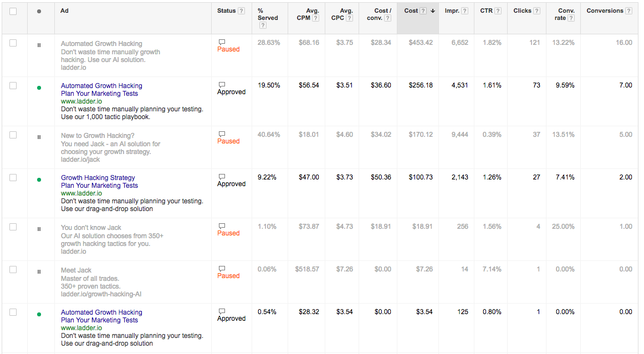Click the descending sort arrow on the Cost column
The height and width of the screenshot is (354, 644).
pos(433,9)
